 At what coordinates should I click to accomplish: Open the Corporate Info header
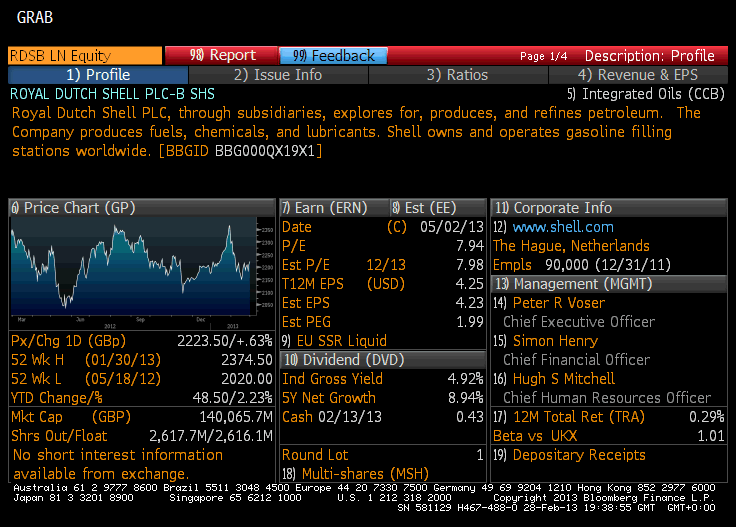tap(561, 208)
